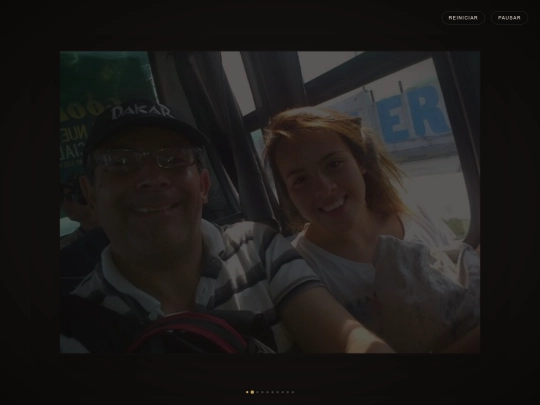Pause slideshow with the PAUSAR button
Image resolution: width=540 pixels, height=405 pixels.
(509, 18)
